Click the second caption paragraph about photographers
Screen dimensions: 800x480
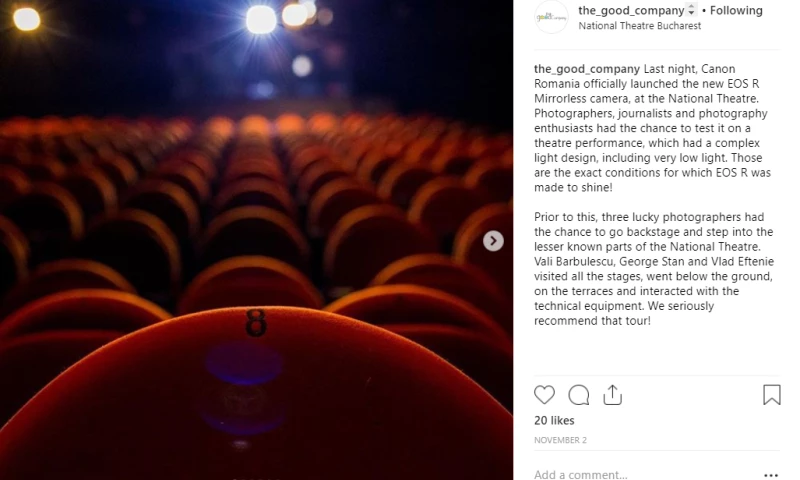[654, 269]
